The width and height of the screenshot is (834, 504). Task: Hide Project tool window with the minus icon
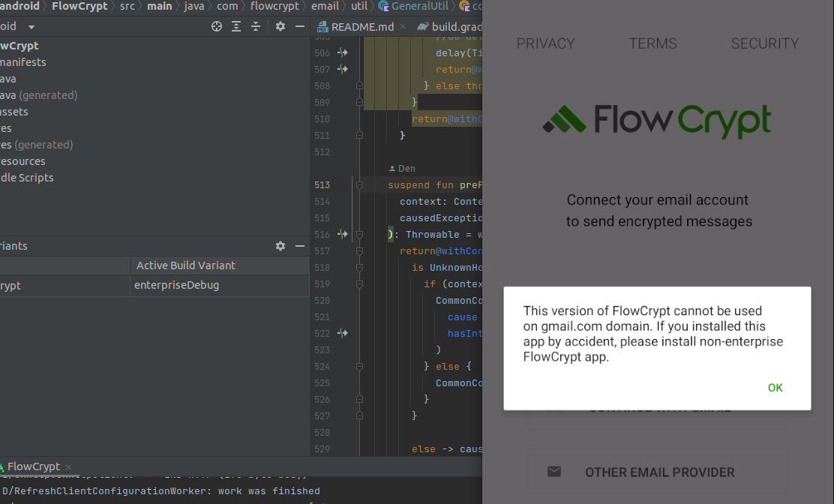[x=298, y=26]
